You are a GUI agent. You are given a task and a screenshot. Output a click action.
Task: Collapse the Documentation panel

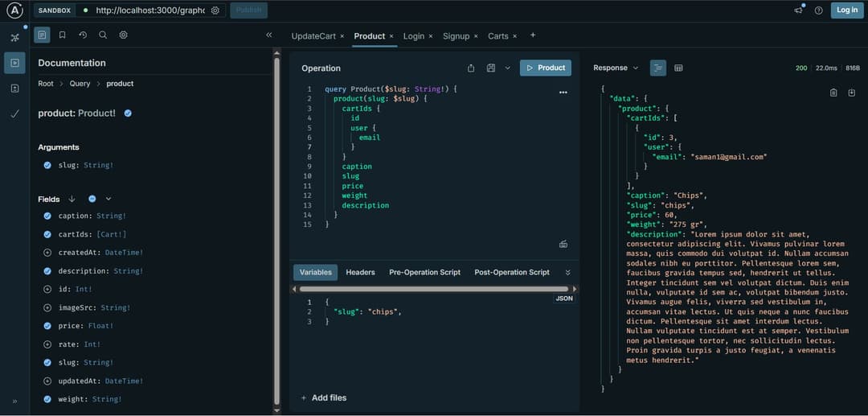(269, 35)
